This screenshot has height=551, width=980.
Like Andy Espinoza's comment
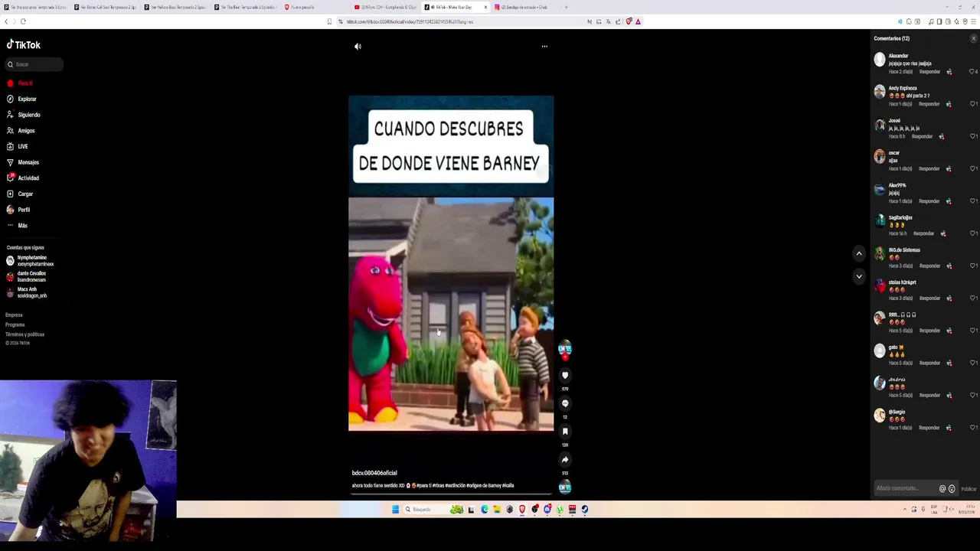pyautogui.click(x=972, y=104)
